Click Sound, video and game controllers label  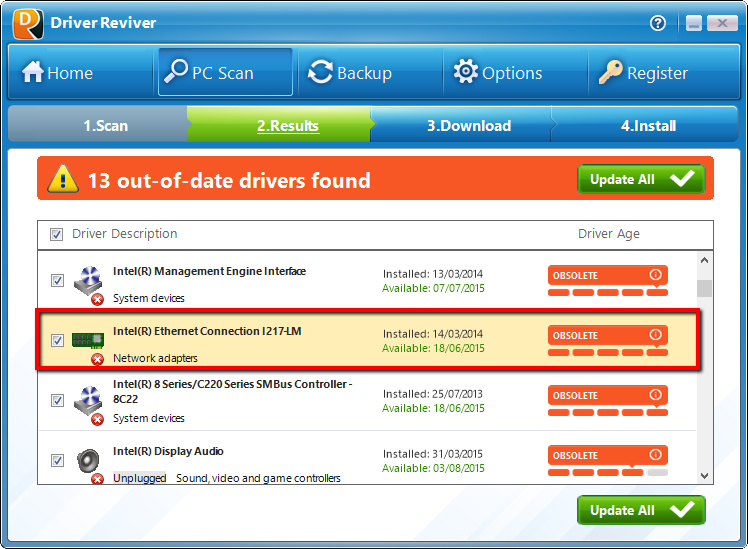(258, 478)
